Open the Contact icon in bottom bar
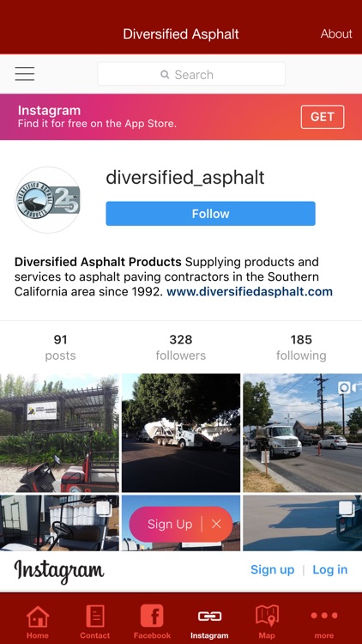Screen dimensions: 362x644 pos(95,617)
